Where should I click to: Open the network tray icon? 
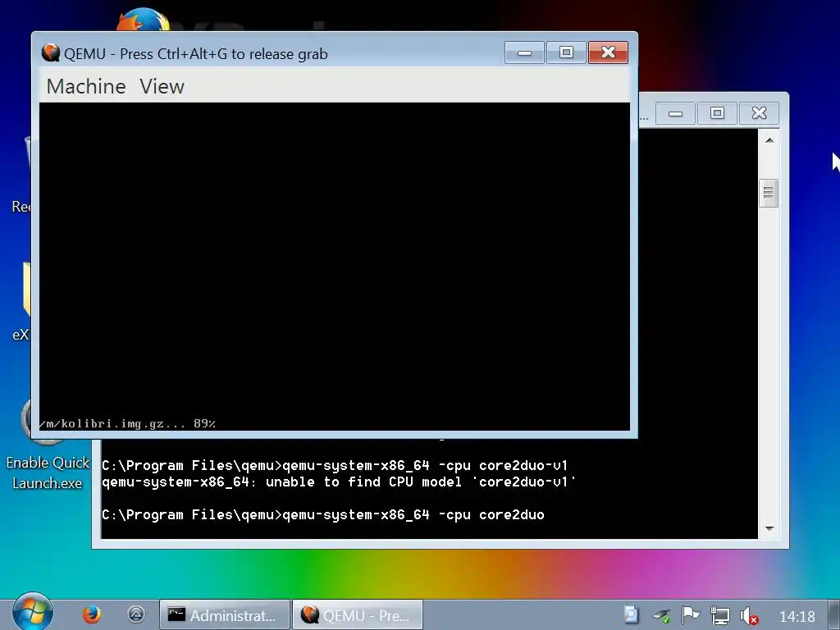pyautogui.click(x=719, y=615)
